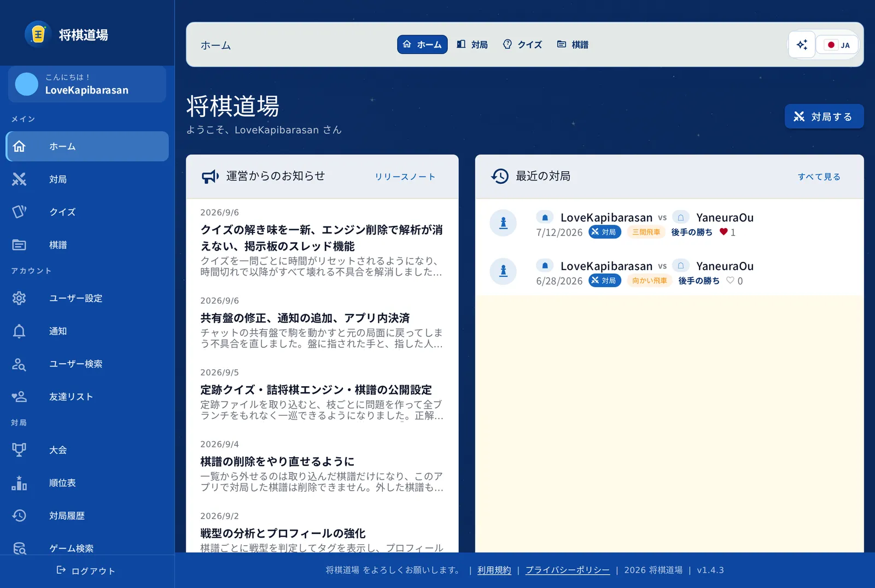Click the pawn icon of the 7/12/2026 game

(503, 223)
